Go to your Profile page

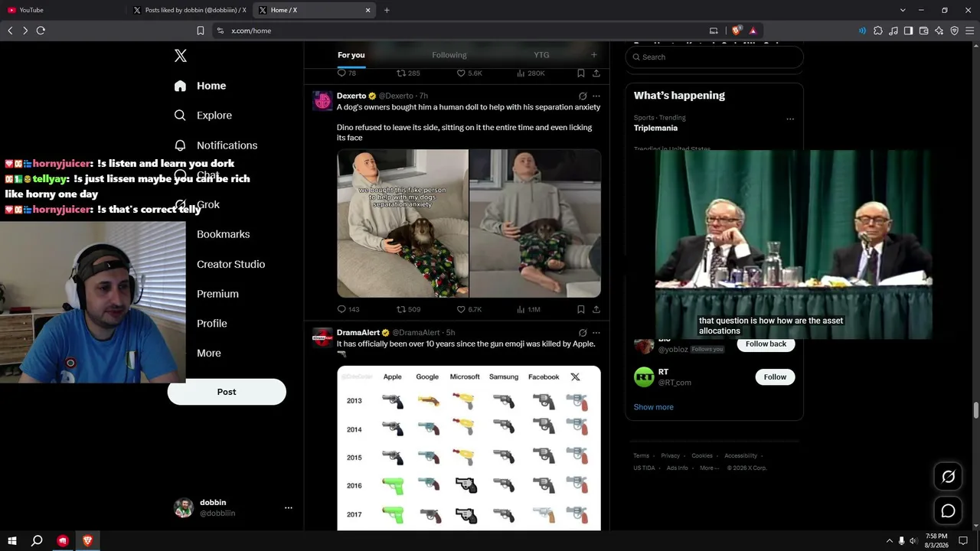point(211,324)
